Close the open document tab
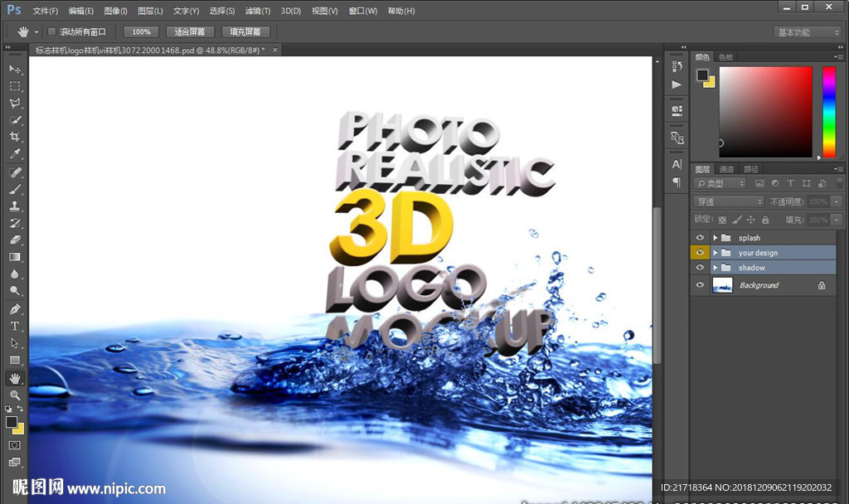The width and height of the screenshot is (849, 504). tap(275, 50)
